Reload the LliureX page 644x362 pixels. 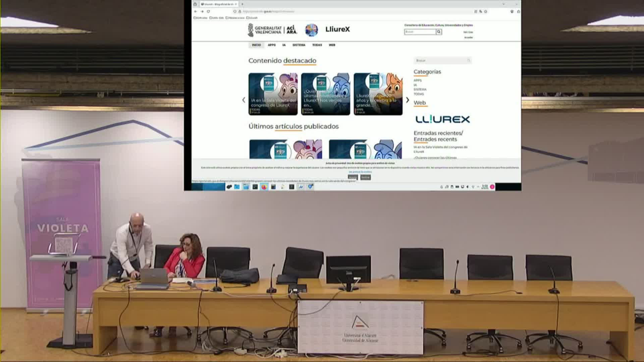208,11
